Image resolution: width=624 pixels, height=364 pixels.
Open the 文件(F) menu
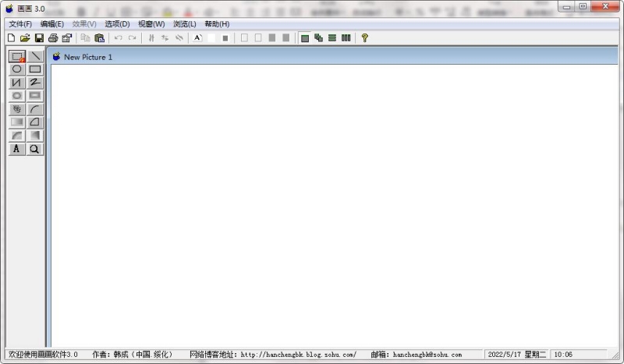coord(20,24)
